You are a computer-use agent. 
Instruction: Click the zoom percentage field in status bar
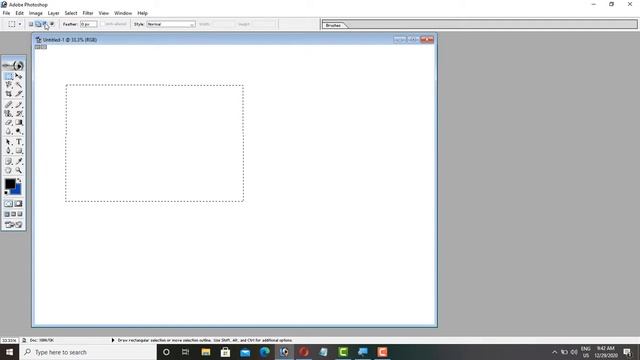coord(9,340)
